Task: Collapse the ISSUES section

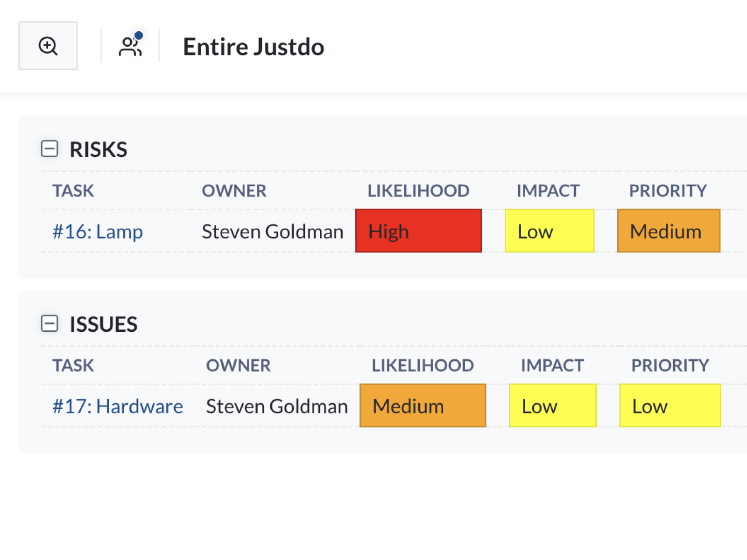Action: [49, 323]
